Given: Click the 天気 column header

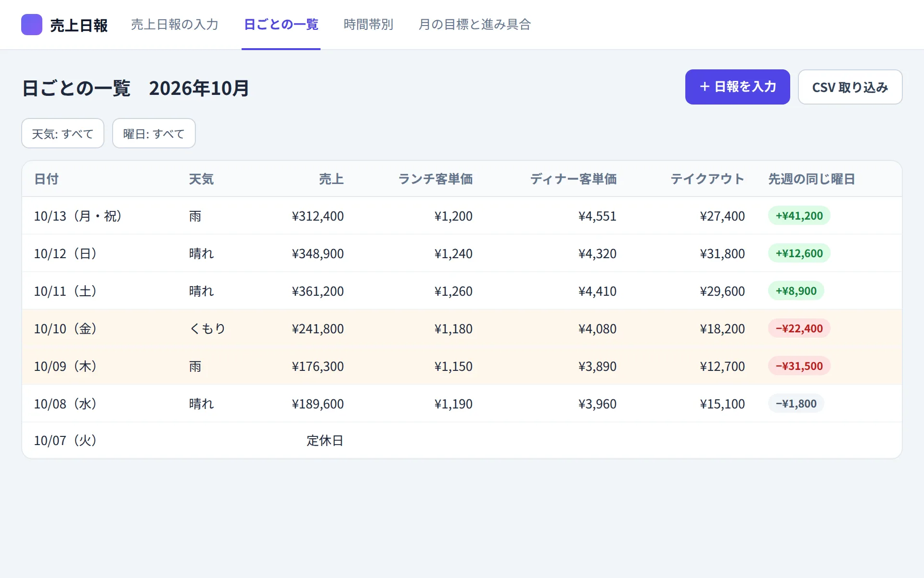Looking at the screenshot, I should [x=201, y=179].
